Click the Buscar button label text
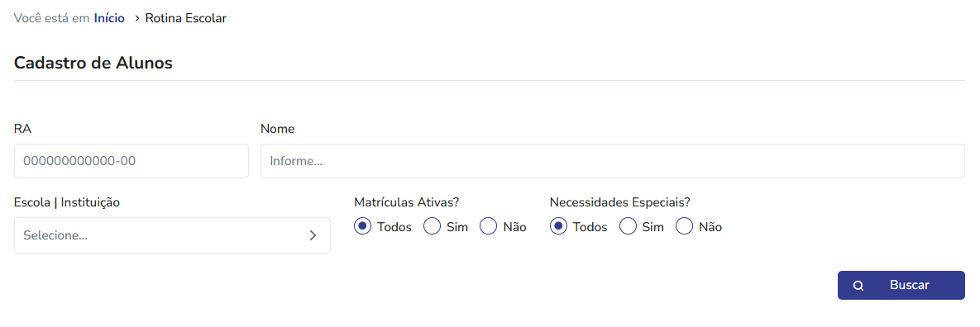 [x=910, y=285]
